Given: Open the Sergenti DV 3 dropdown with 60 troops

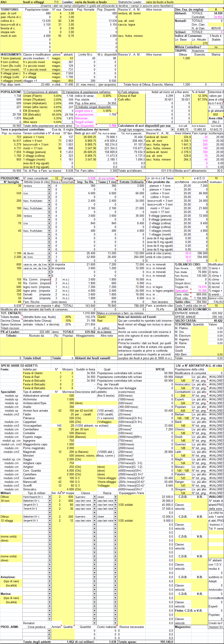Looking at the screenshot, I should [50, 505].
